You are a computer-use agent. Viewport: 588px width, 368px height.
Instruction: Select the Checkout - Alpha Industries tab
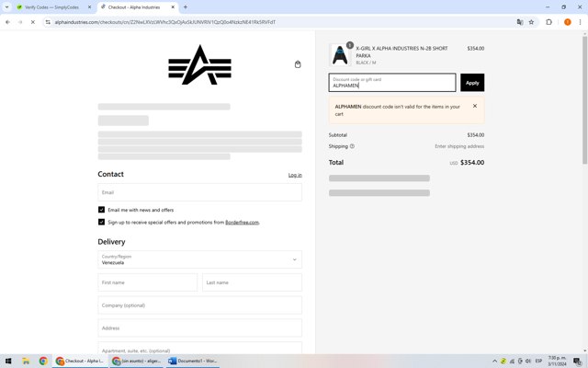tap(133, 7)
